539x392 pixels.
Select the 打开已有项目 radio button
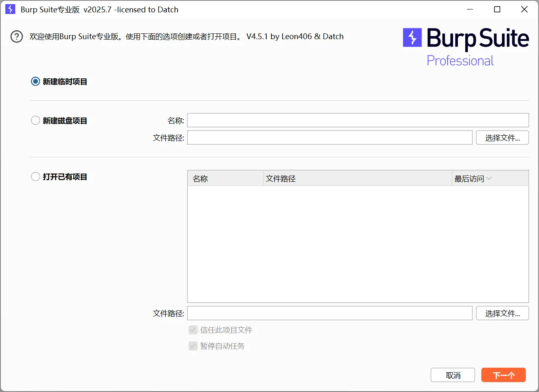pyautogui.click(x=35, y=177)
